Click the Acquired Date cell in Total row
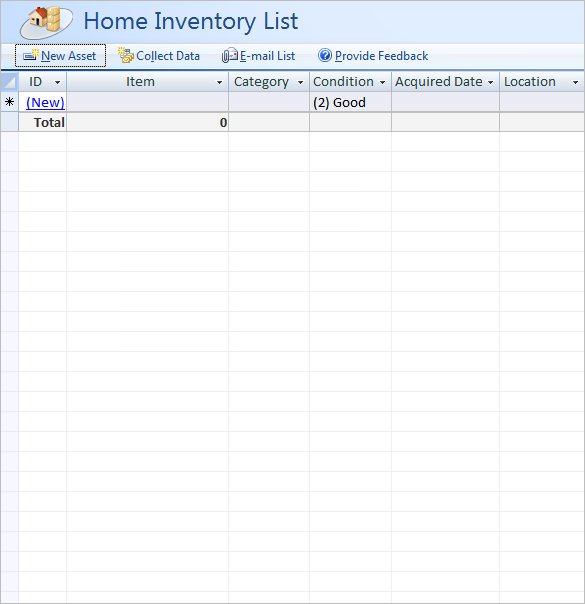The height and width of the screenshot is (604, 585). (446, 122)
